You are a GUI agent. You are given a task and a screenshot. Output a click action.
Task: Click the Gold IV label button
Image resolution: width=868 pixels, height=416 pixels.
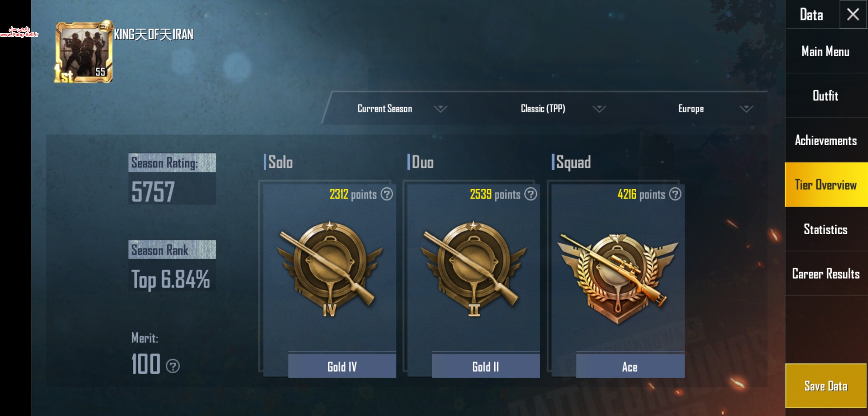[x=342, y=366]
